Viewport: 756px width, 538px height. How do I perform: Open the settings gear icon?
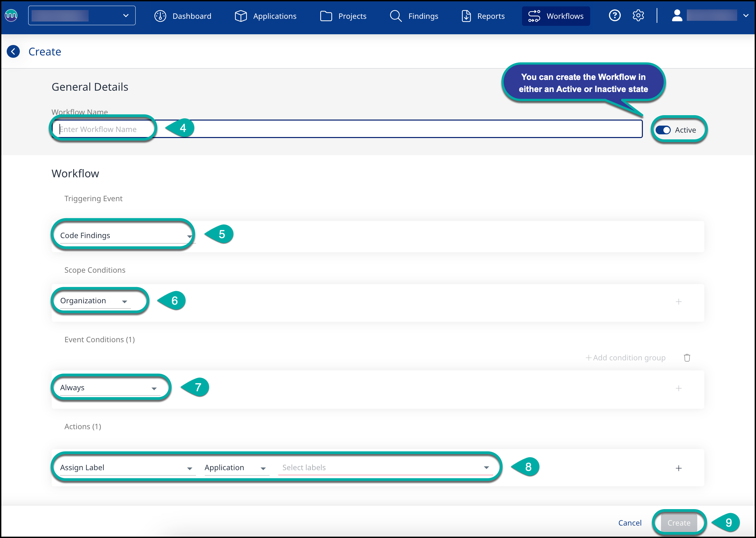638,16
